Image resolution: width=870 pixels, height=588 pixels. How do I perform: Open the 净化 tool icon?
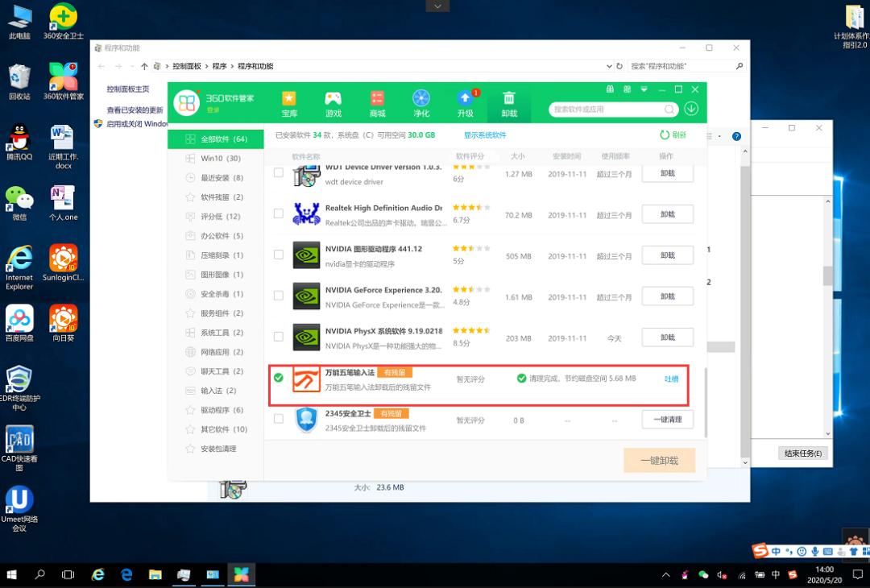[421, 97]
